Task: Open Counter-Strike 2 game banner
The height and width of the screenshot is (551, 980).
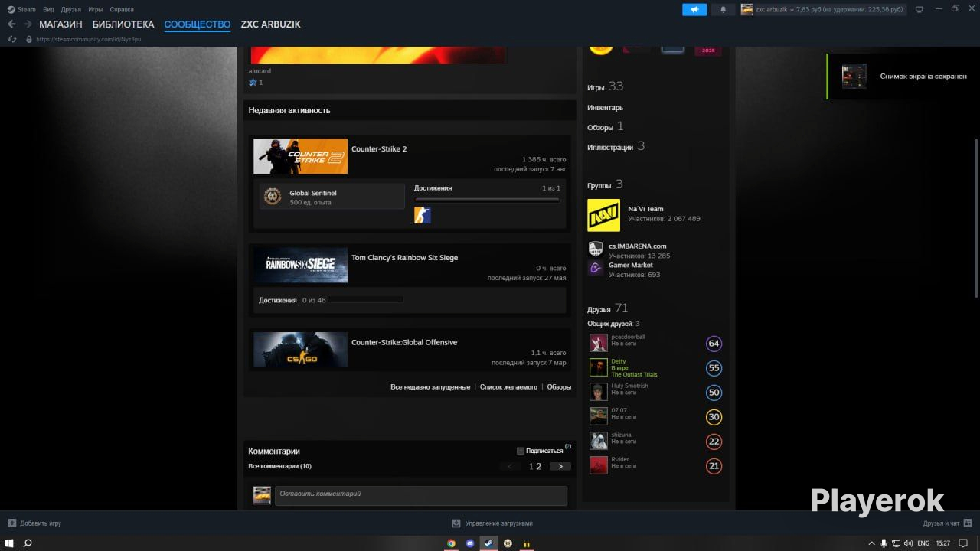Action: [300, 156]
